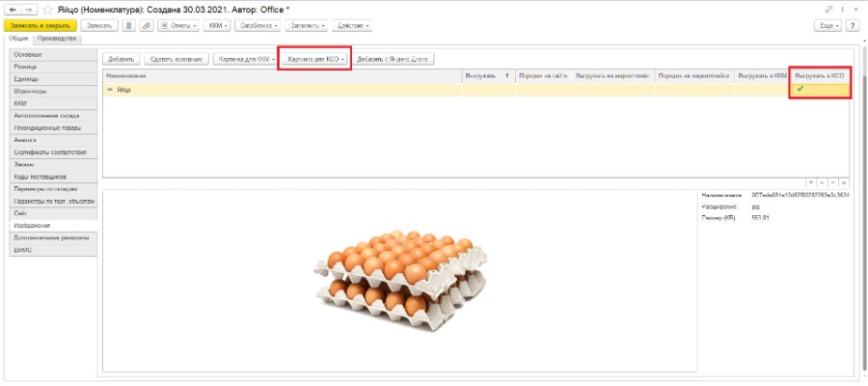The height and width of the screenshot is (386, 868).
Task: Open the Картинка для КСО dropdown
Action: pyautogui.click(x=316, y=58)
